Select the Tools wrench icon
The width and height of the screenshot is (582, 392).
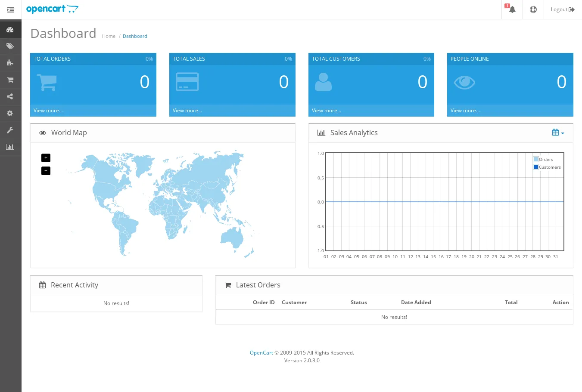point(10,130)
